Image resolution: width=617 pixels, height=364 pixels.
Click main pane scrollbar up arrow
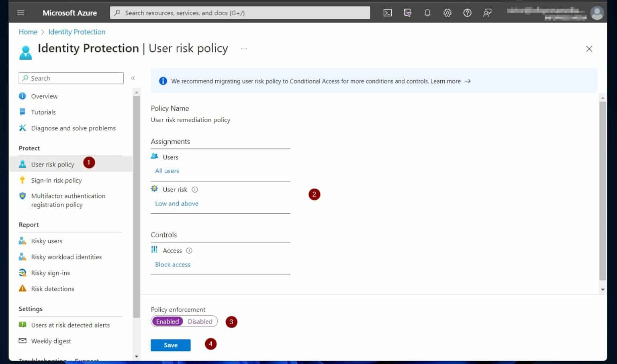click(603, 98)
